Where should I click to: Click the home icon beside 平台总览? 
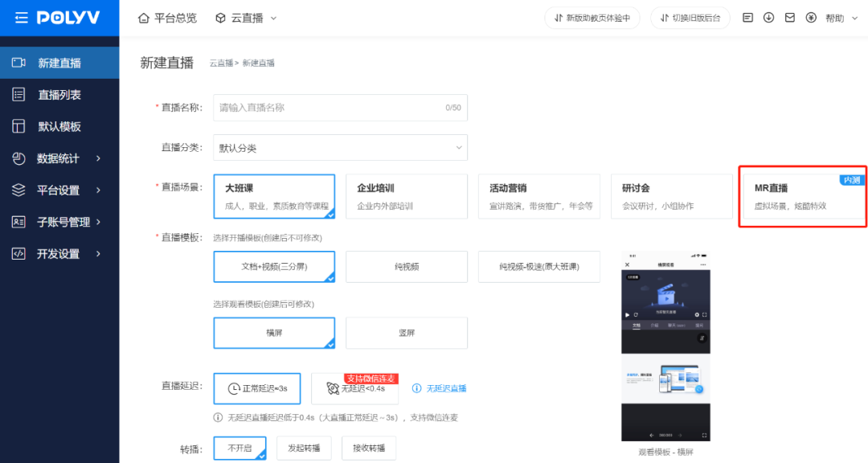coord(144,18)
